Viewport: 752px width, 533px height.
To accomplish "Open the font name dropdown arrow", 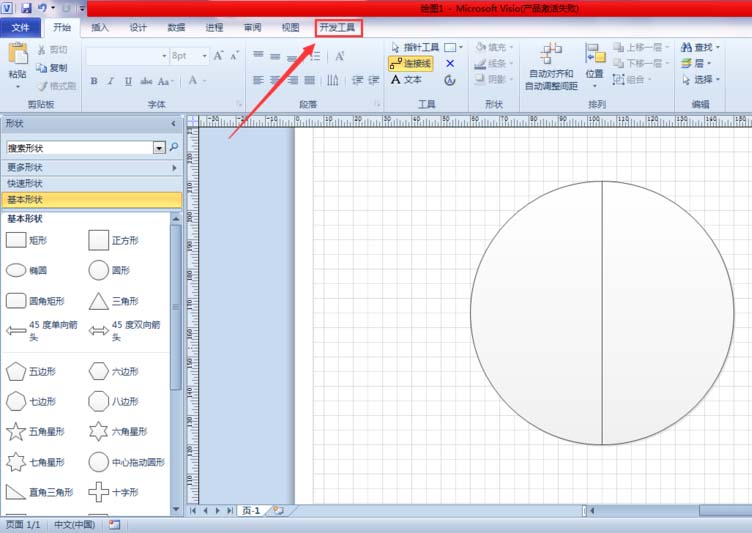I will coord(164,56).
